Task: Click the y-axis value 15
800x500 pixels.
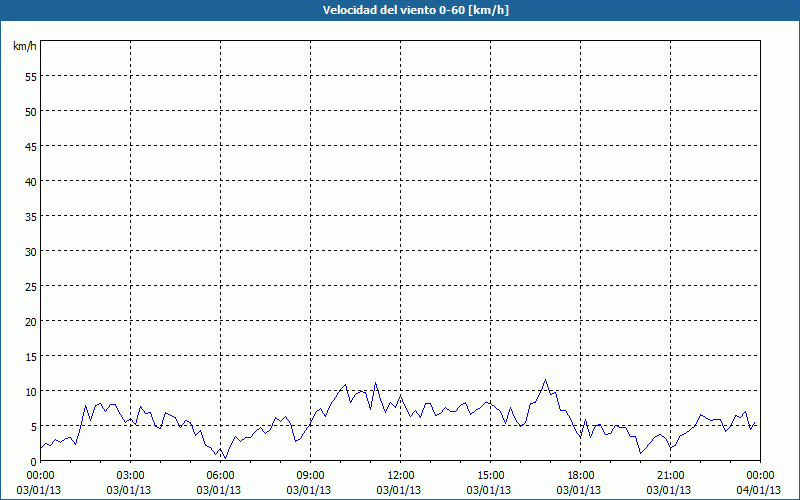Action: [x=31, y=357]
